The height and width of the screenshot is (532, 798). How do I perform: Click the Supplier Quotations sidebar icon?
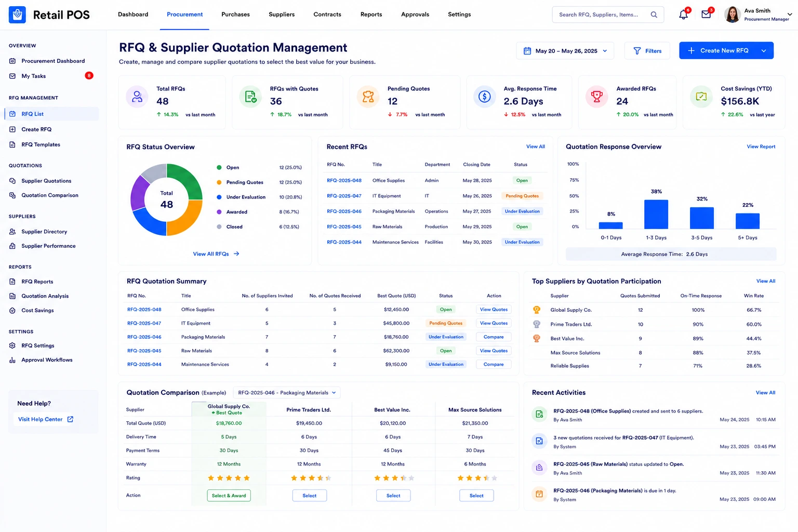[12, 181]
